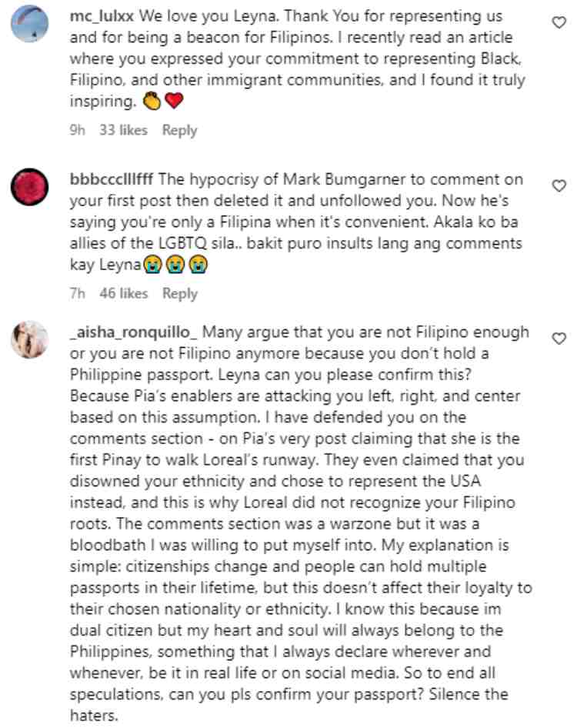577x728 pixels.
Task: Reply to mc_lulxx's comment
Action: point(179,130)
